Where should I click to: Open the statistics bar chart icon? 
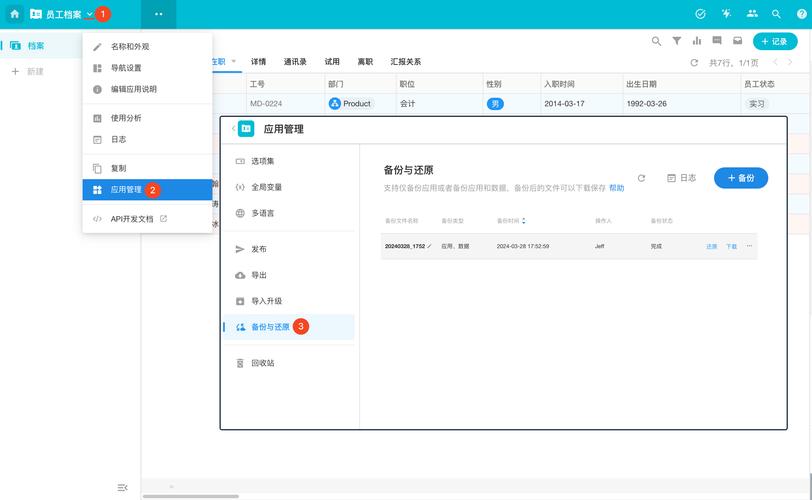coord(697,41)
